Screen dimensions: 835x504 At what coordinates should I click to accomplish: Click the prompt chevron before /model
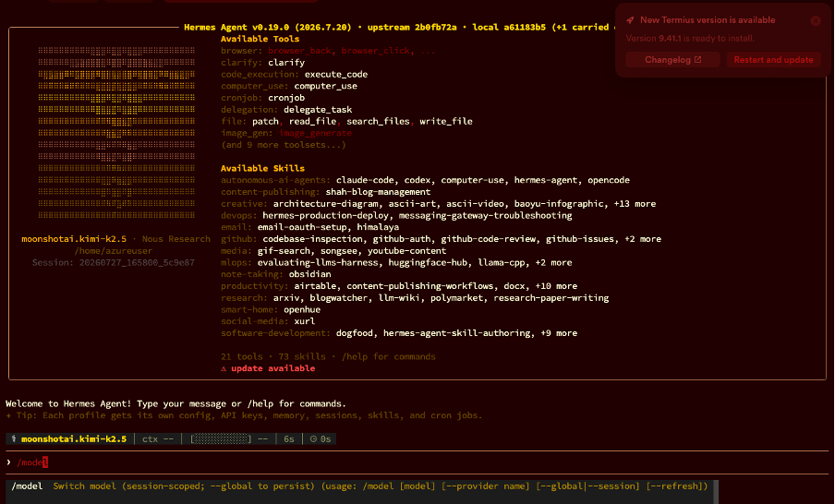click(x=8, y=462)
